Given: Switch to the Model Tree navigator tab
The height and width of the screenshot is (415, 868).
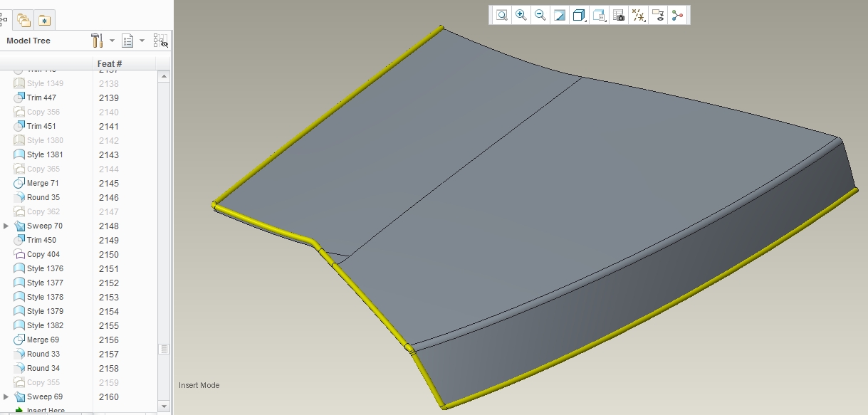Looking at the screenshot, I should click(x=4, y=20).
